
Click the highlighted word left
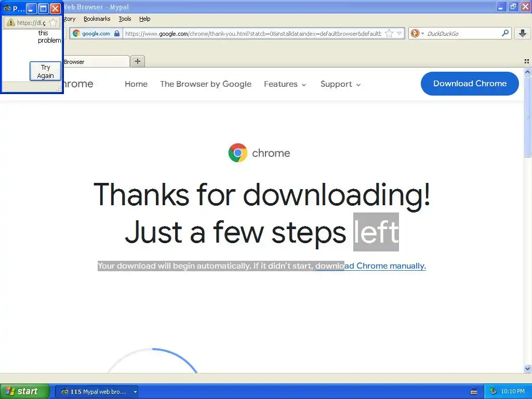[x=376, y=232]
